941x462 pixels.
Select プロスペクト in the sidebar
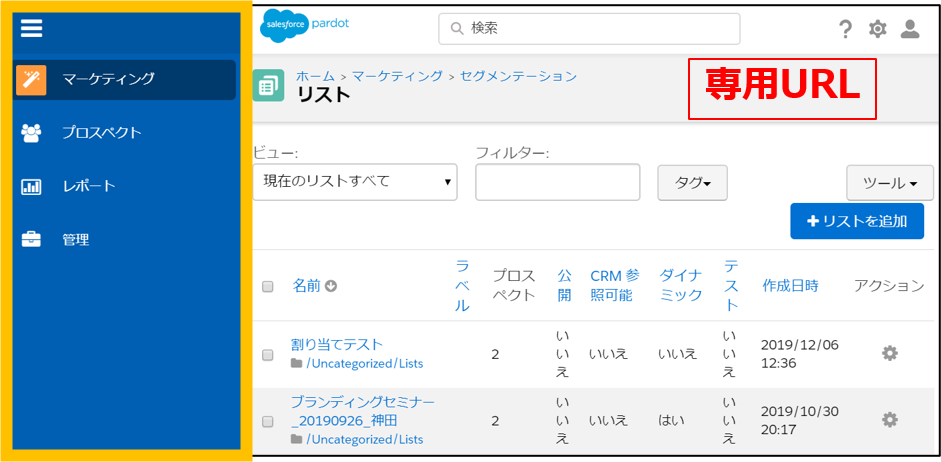click(101, 132)
